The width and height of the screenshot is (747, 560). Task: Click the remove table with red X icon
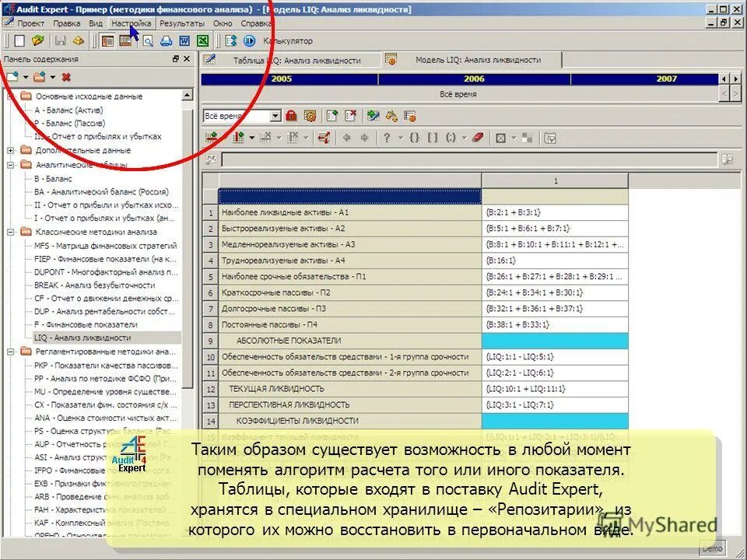tap(351, 116)
